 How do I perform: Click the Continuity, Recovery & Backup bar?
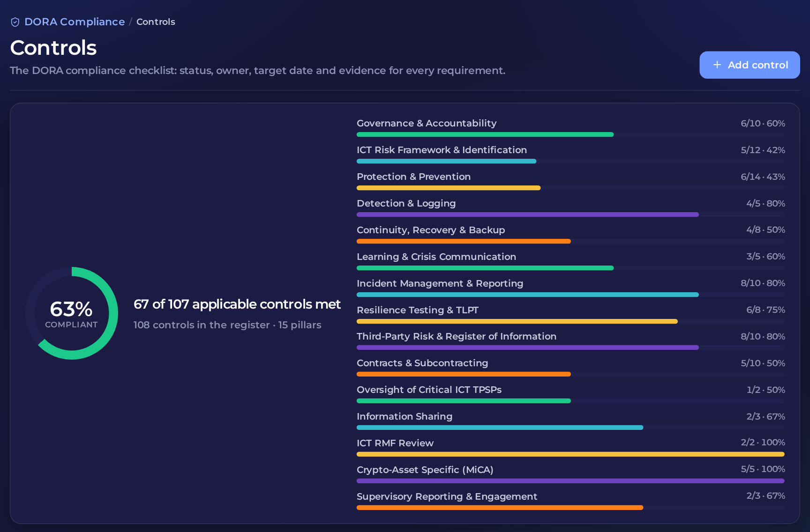(x=570, y=241)
